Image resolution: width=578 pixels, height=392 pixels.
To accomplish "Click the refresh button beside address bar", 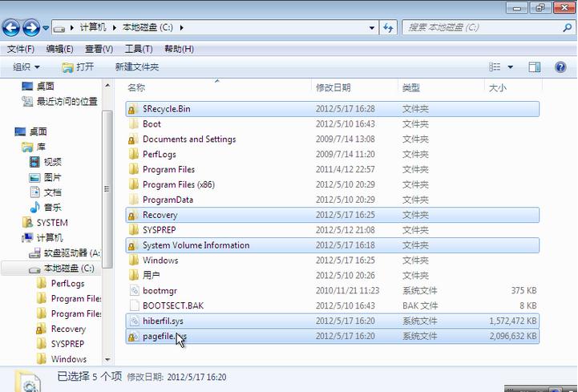I will (388, 28).
